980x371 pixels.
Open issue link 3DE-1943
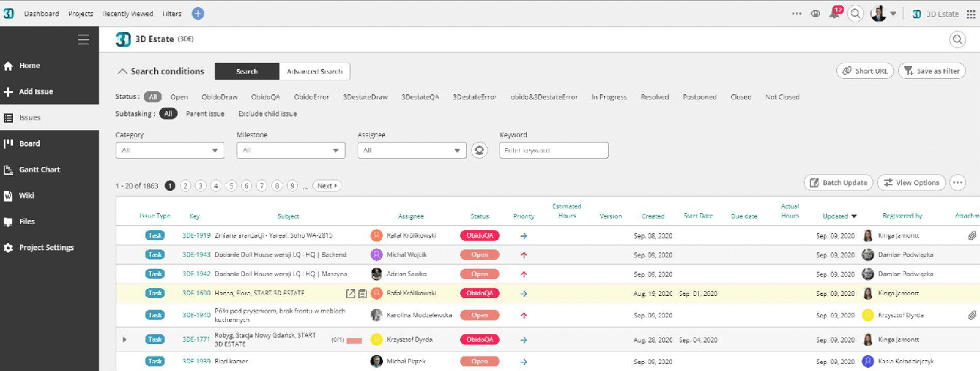point(196,254)
